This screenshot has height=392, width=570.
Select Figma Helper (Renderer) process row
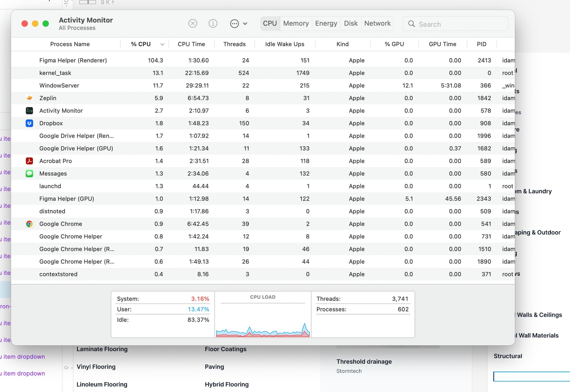tap(263, 60)
